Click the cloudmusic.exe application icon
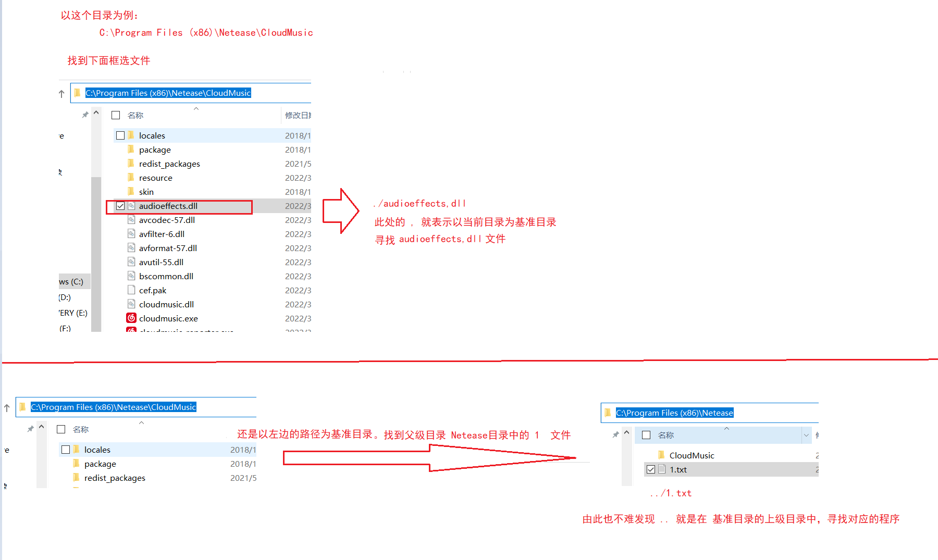Screen dimensions: 938x560 131,318
